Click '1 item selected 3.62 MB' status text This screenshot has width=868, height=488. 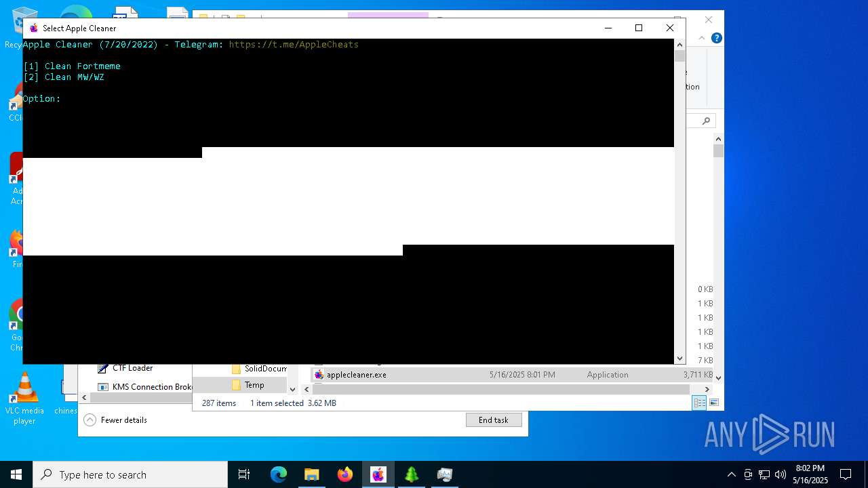tap(293, 403)
